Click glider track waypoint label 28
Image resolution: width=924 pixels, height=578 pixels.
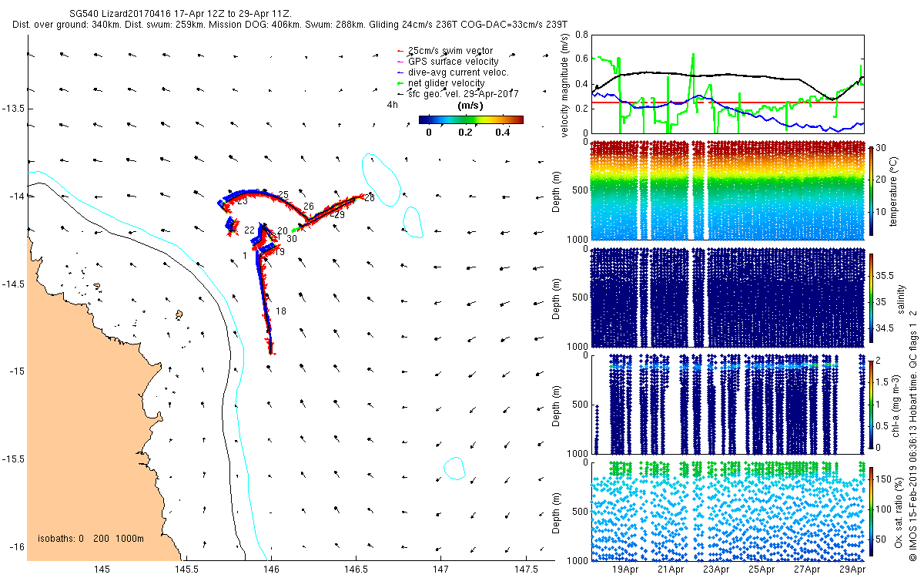coord(370,199)
